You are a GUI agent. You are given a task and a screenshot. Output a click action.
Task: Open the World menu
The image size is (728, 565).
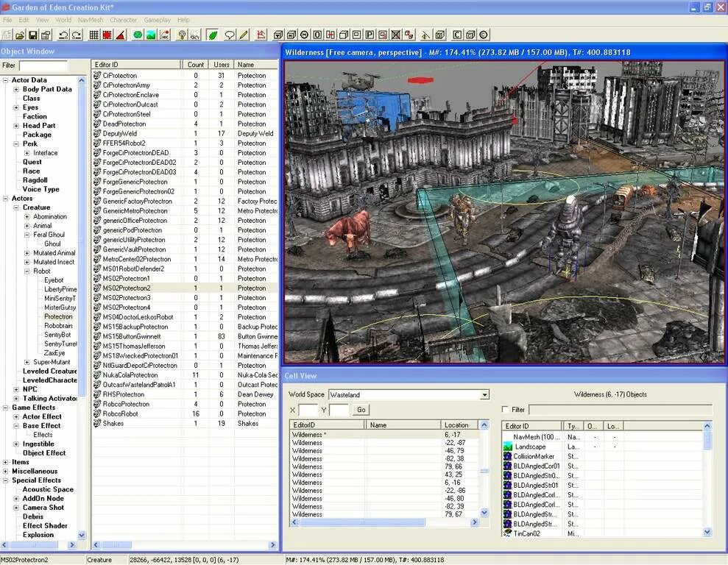pos(63,20)
